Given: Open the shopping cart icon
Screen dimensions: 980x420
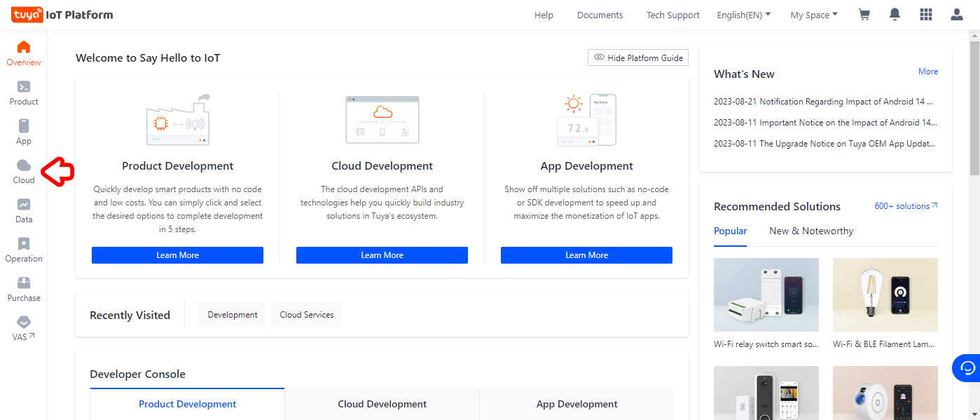Looking at the screenshot, I should click(x=864, y=15).
